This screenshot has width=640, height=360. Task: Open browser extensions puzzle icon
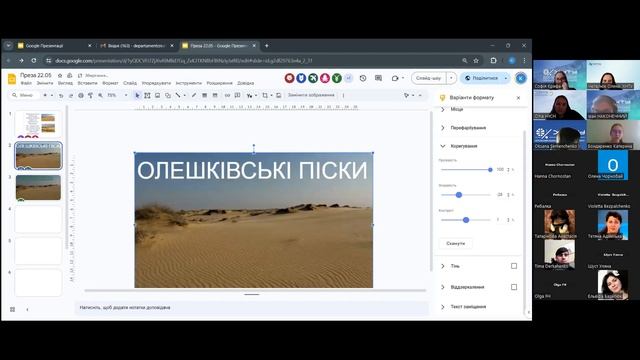[x=493, y=60]
